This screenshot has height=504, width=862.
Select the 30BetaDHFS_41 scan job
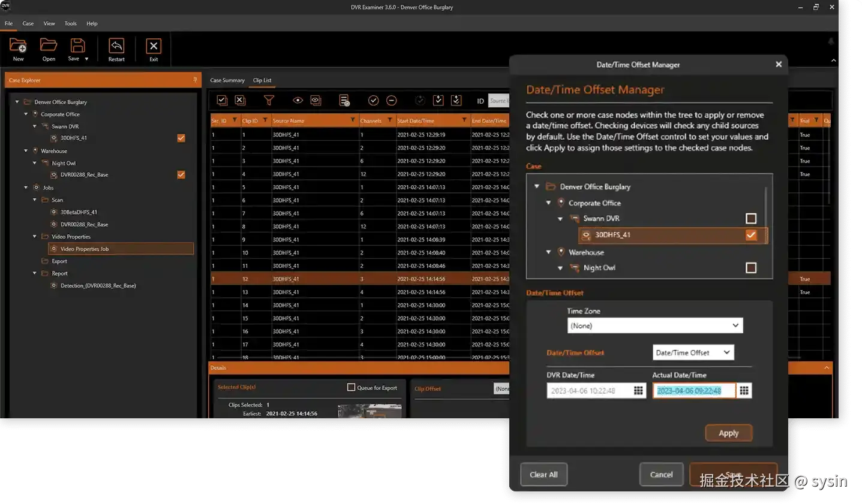[79, 212]
